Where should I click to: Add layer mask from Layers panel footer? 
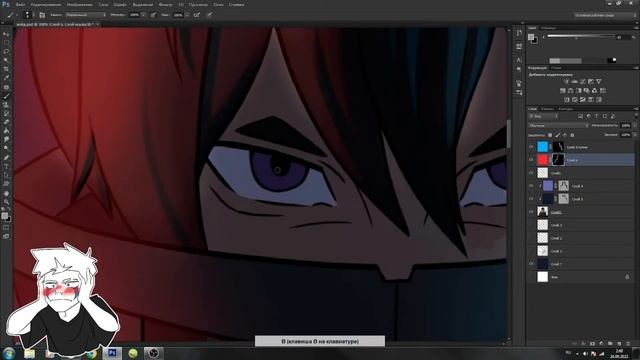coord(592,344)
